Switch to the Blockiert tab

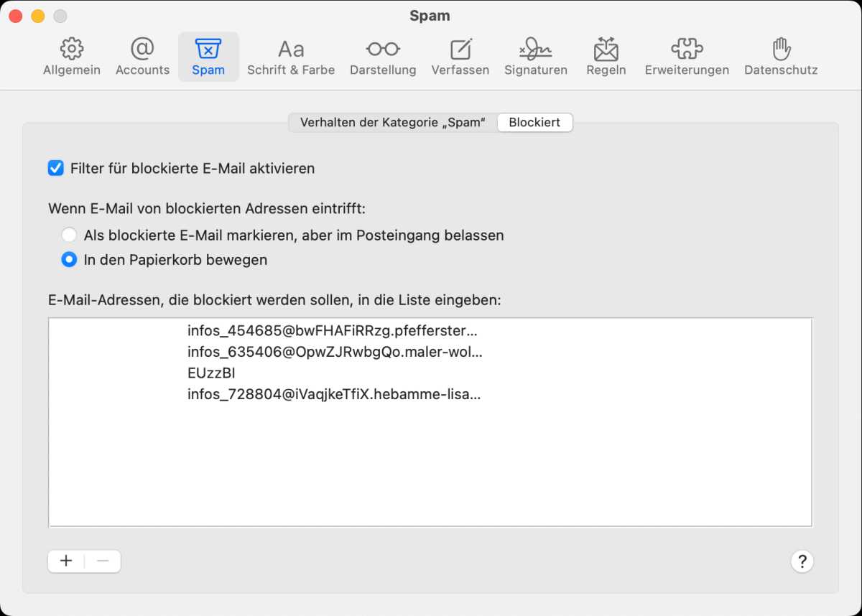pos(534,123)
